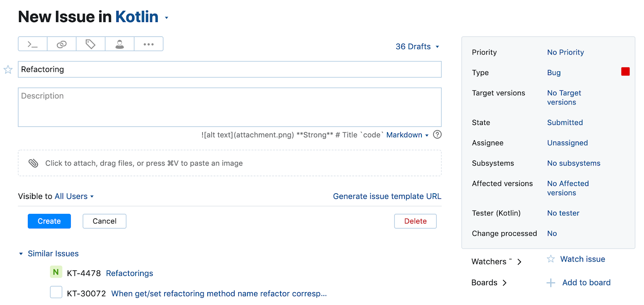Click the star icon beside Watch issue

coord(551,259)
